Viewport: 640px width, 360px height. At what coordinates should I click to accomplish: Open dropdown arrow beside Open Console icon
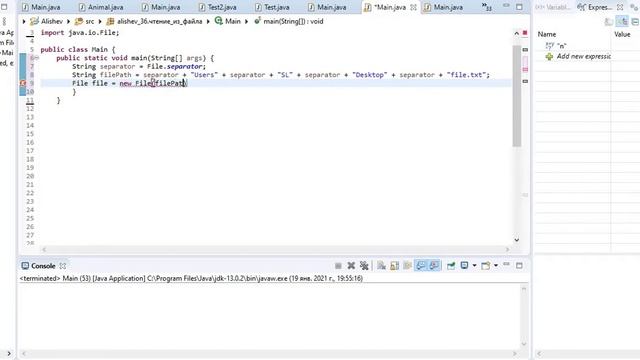point(496,266)
